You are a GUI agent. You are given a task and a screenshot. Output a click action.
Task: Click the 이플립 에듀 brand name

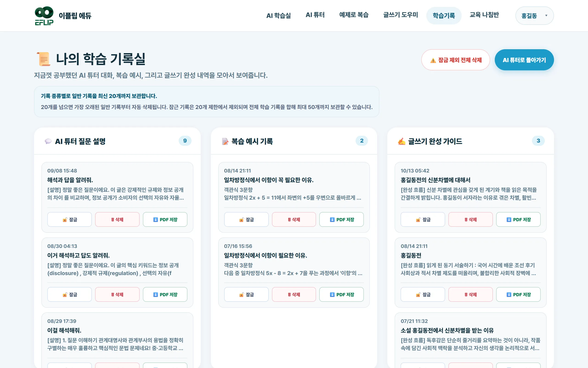[x=75, y=16]
